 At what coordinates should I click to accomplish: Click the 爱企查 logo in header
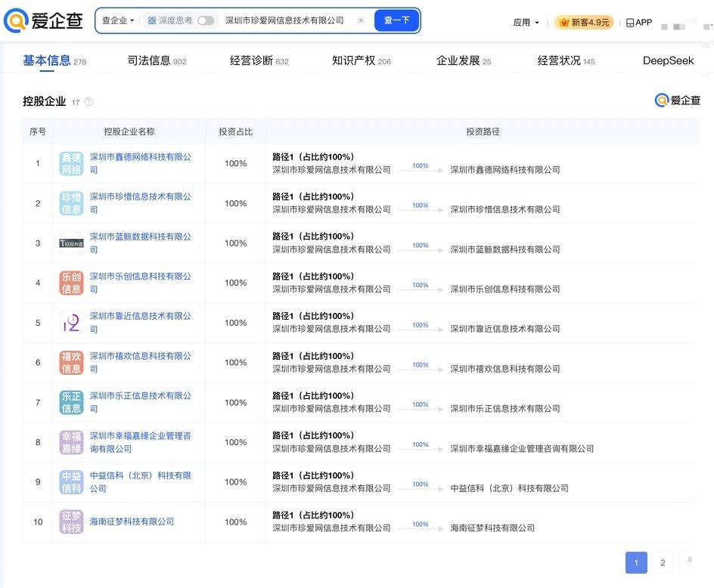tap(44, 21)
